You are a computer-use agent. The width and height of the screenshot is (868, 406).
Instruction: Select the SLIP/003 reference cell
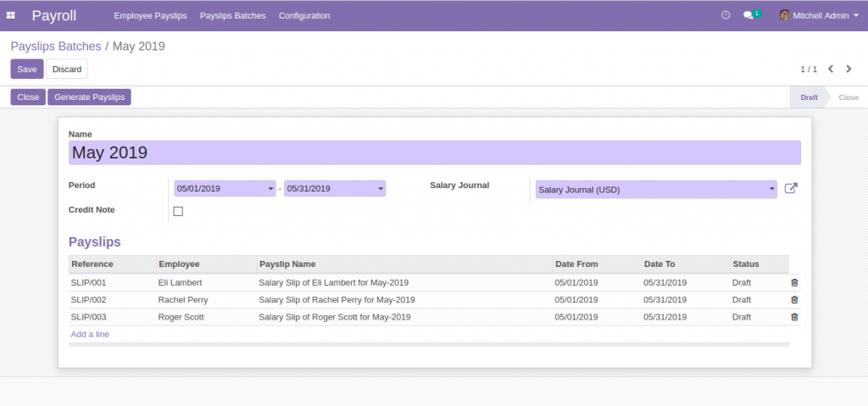pyautogui.click(x=113, y=317)
